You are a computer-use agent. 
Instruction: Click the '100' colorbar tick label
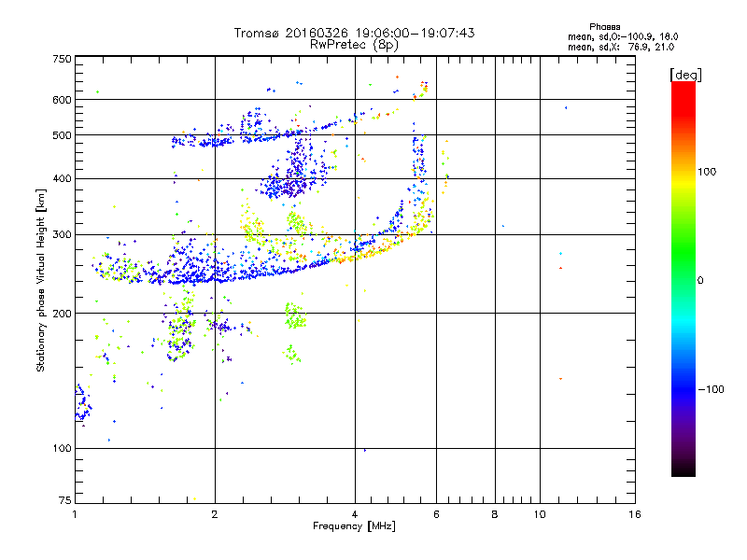point(707,172)
